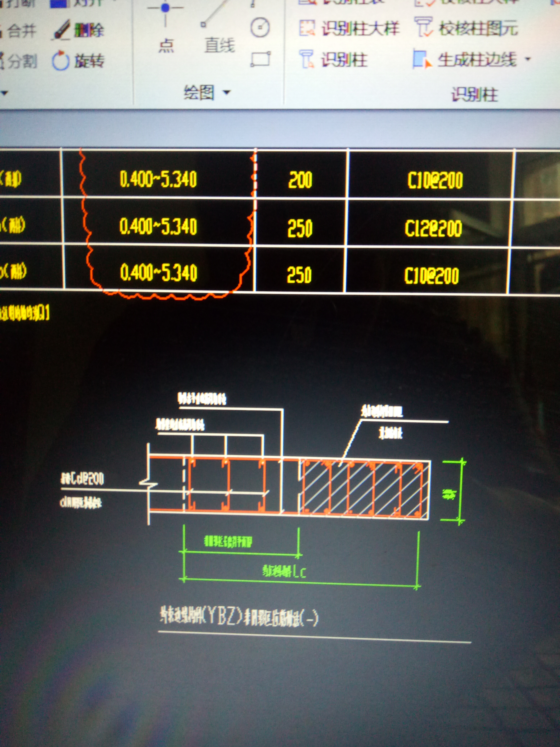
Task: Click the C12@200 cell
Action: (x=433, y=228)
